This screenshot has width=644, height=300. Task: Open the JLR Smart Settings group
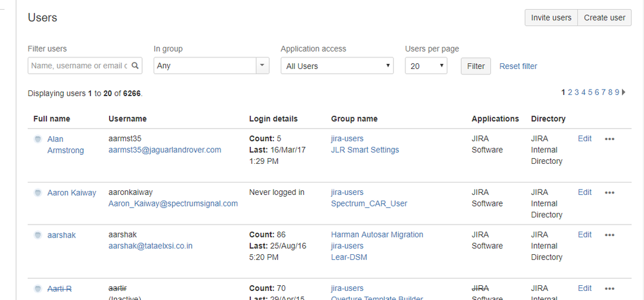pos(365,150)
